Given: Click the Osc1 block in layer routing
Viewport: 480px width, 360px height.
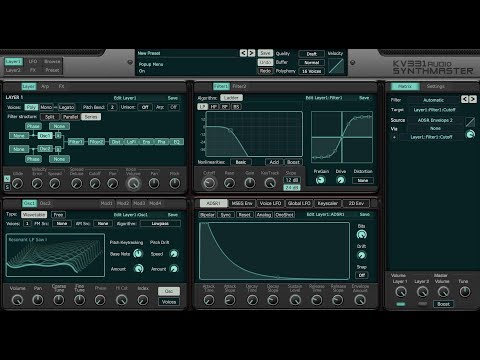Looking at the screenshot, I should 45,136.
